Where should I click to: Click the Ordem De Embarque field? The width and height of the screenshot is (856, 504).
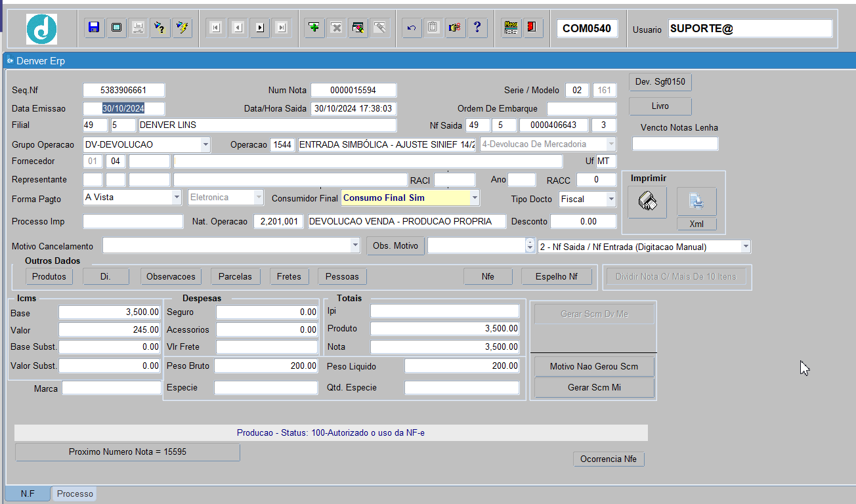(x=582, y=108)
